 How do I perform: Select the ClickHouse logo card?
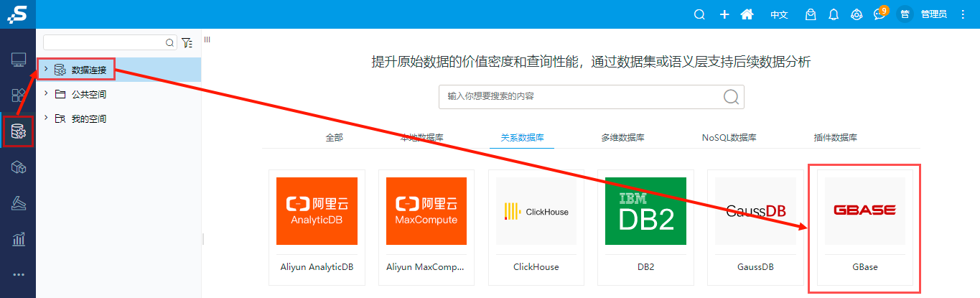point(536,211)
